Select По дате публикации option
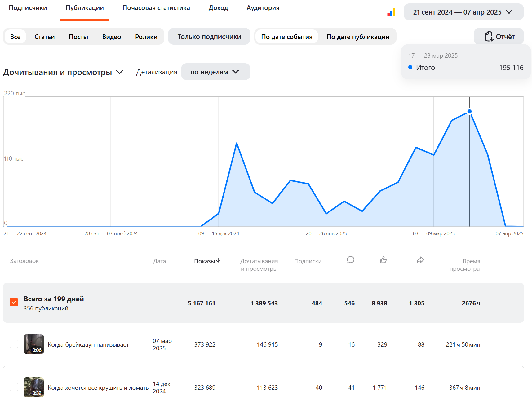Viewport: 532px width, 404px height. [x=358, y=37]
